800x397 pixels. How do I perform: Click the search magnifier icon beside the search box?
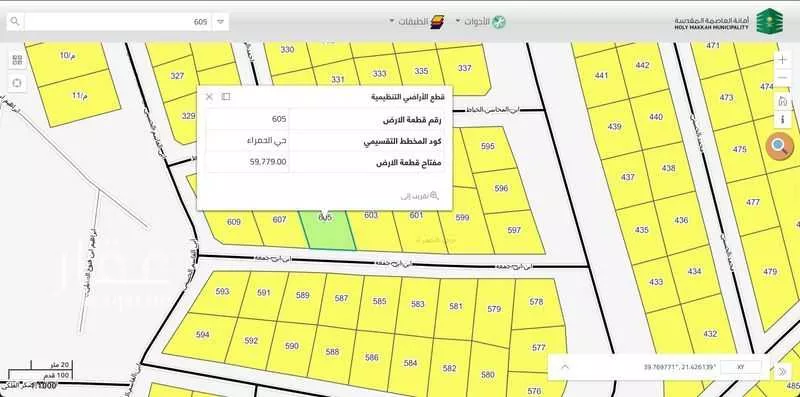click(15, 21)
